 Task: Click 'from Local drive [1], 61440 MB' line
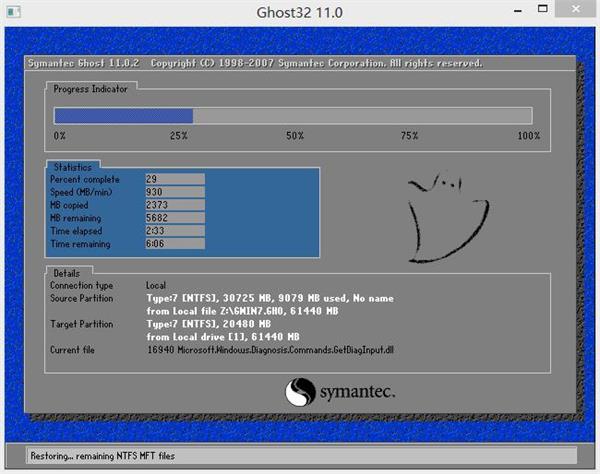tap(223, 337)
